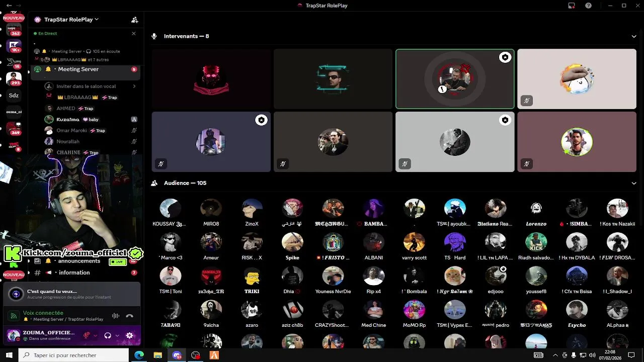Image resolution: width=644 pixels, height=362 pixels.
Task: Open the Discord inbox icon in title bar
Action: 572,6
